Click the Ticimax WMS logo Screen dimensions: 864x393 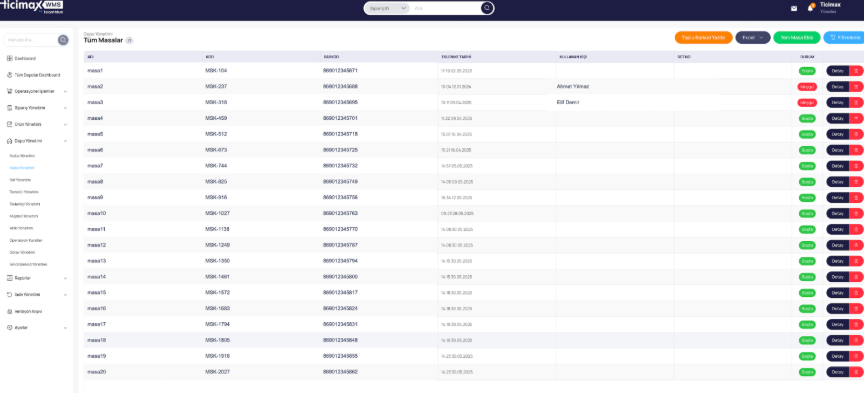tap(31, 6)
